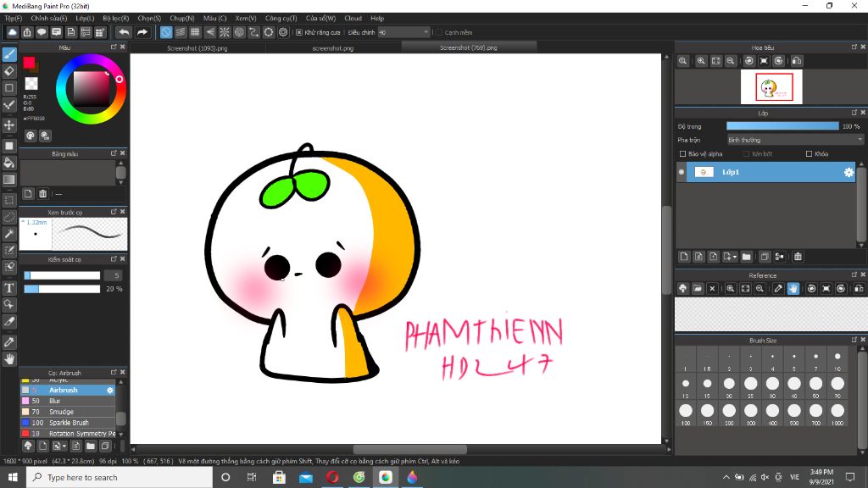
Task: Enable the circle snap guide icon
Action: [x=239, y=32]
